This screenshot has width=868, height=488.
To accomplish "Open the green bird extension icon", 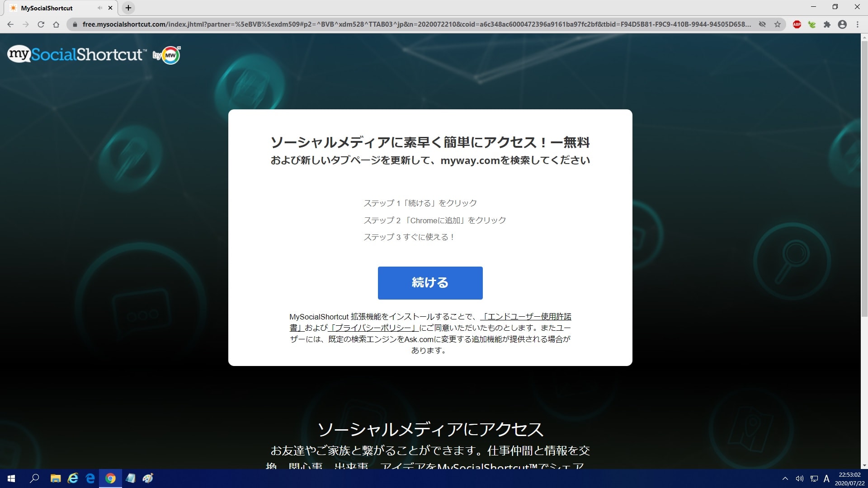I will point(812,24).
